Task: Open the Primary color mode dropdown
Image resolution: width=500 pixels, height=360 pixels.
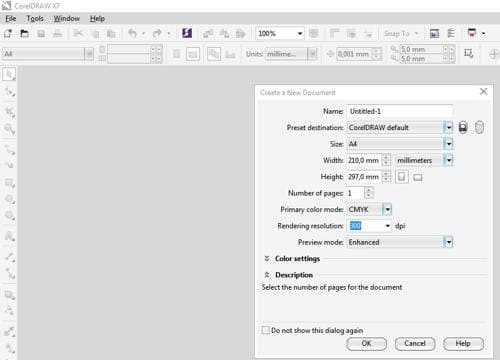Action: click(387, 210)
